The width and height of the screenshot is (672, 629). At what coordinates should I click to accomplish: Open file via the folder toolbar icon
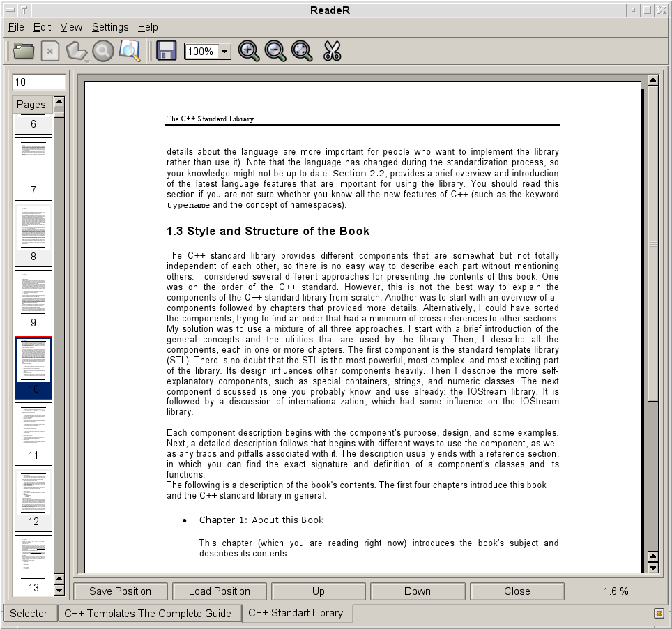click(x=24, y=51)
